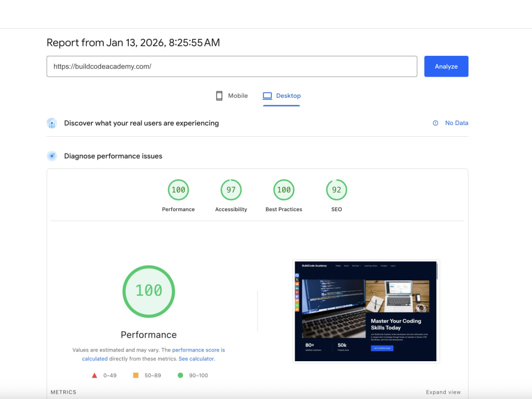Click the 0–49 range label
The height and width of the screenshot is (399, 532).
click(x=110, y=376)
